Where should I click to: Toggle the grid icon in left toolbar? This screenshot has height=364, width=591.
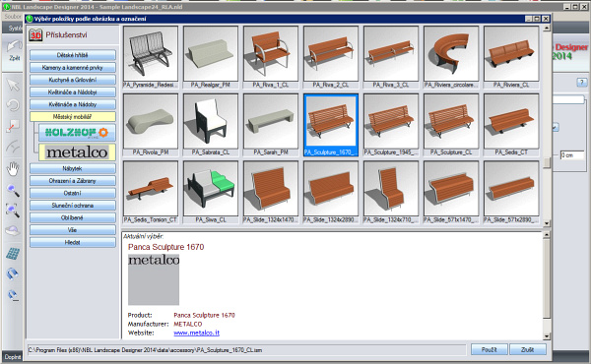(13, 254)
